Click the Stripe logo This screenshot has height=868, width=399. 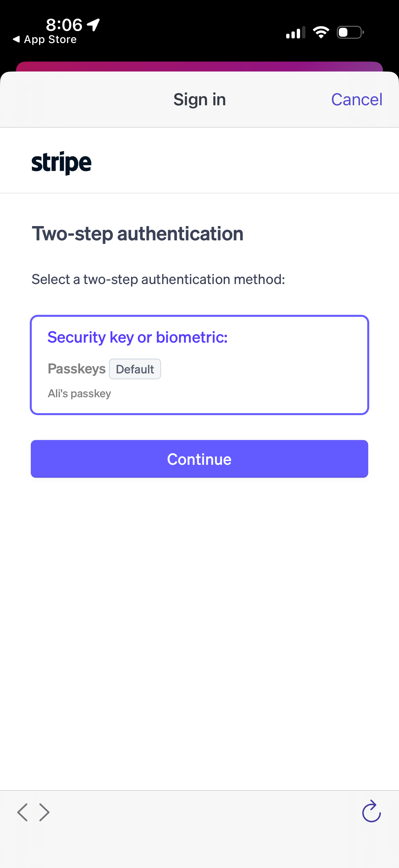pyautogui.click(x=62, y=162)
